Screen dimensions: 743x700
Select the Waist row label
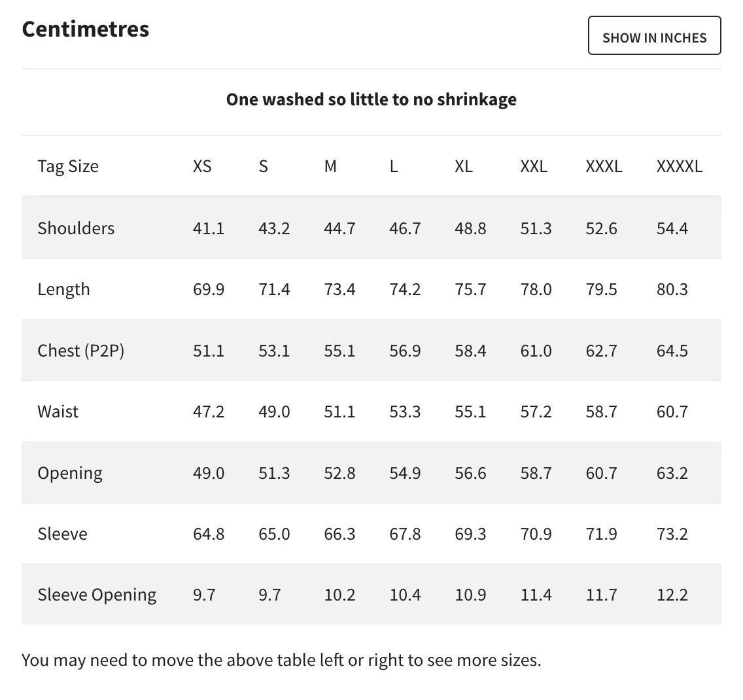point(58,411)
